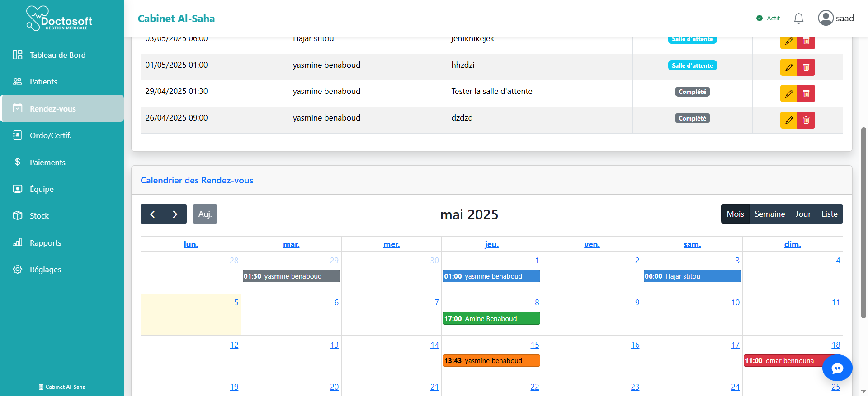Open Réglages in the sidebar
Screen dimensions: 868x396
click(x=45, y=270)
